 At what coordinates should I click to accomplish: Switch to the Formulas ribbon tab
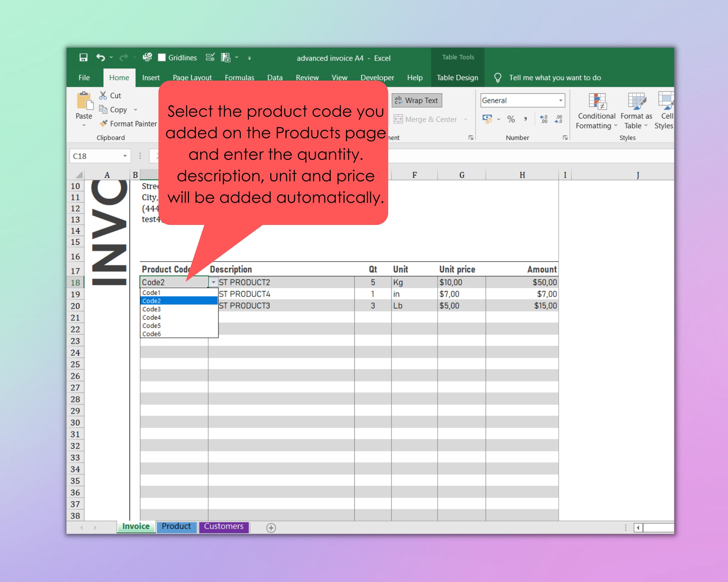(x=239, y=78)
